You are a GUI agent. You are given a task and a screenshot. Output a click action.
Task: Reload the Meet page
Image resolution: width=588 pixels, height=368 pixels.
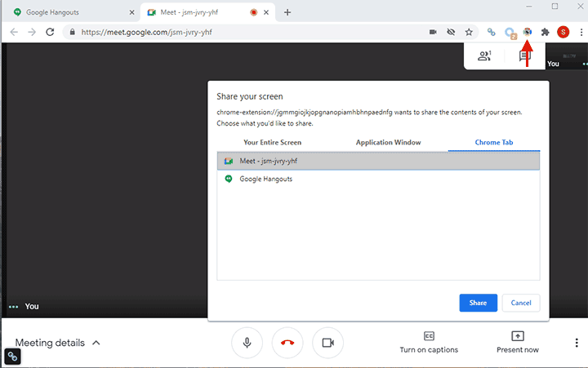[50, 32]
